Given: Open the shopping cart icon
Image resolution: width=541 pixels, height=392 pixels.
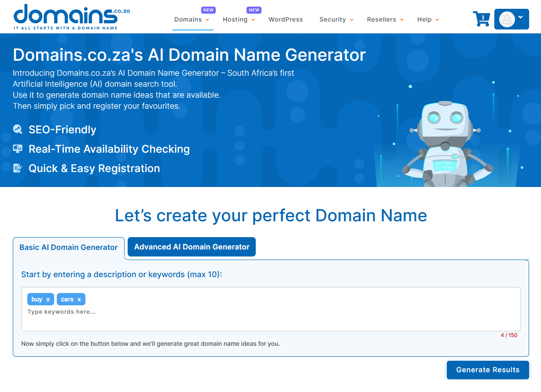Looking at the screenshot, I should [482, 19].
